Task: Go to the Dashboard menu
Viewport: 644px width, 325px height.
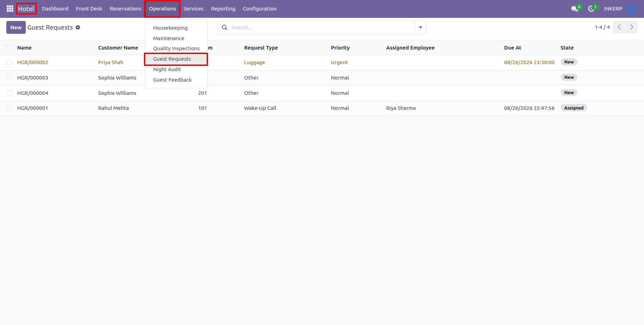Action: click(55, 9)
